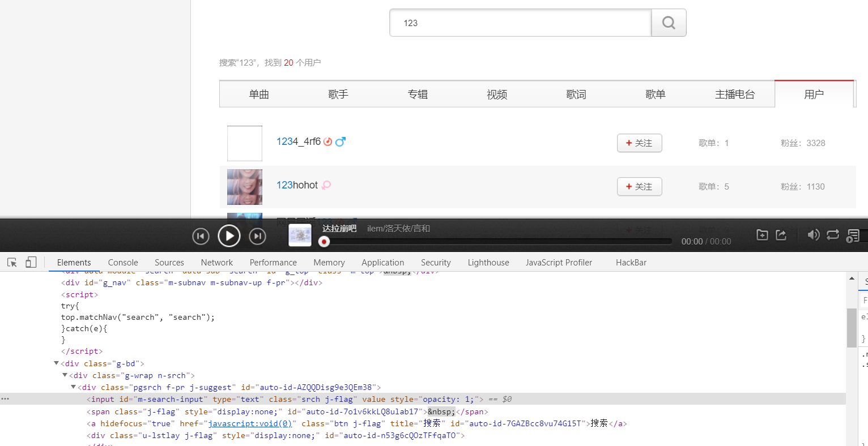Switch to the 单曲 search tab

tap(259, 95)
